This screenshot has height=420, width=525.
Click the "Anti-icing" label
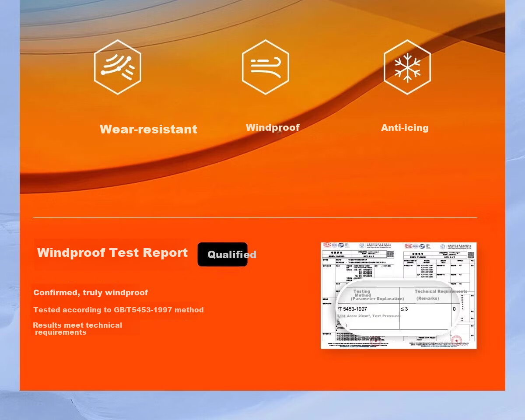point(405,128)
